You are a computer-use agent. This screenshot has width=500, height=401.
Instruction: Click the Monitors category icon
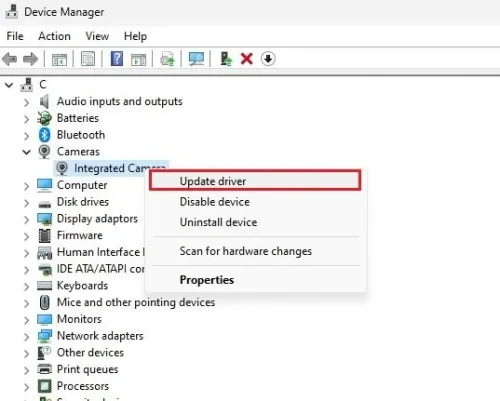(x=44, y=319)
